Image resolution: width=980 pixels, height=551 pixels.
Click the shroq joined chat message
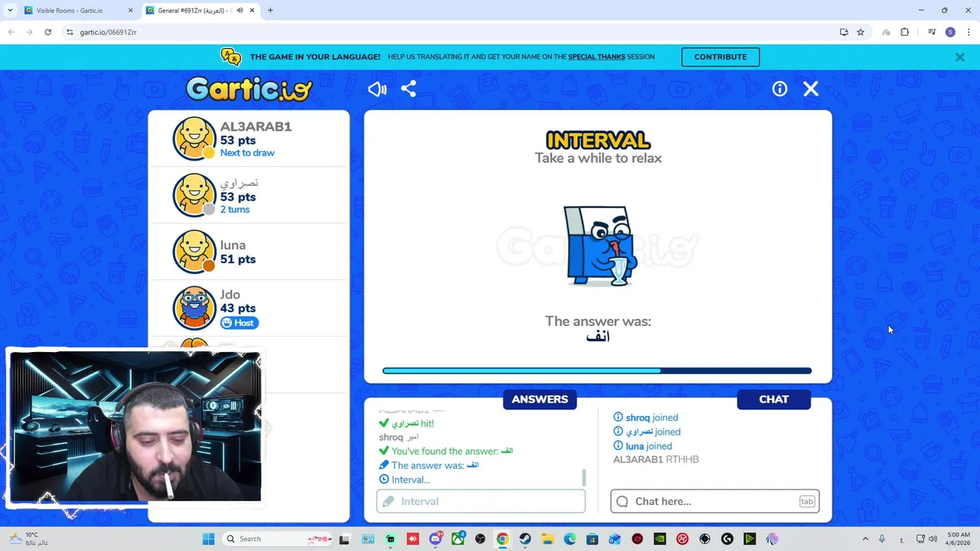[x=645, y=418]
